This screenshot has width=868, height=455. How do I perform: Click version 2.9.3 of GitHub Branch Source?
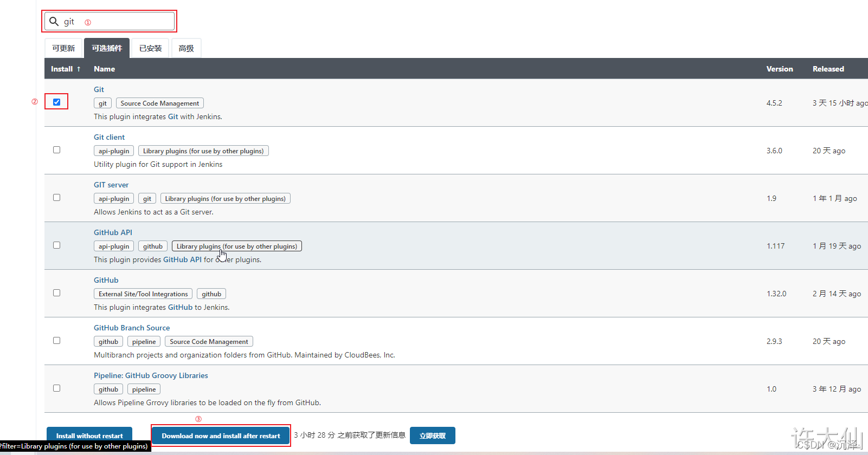pyautogui.click(x=774, y=341)
